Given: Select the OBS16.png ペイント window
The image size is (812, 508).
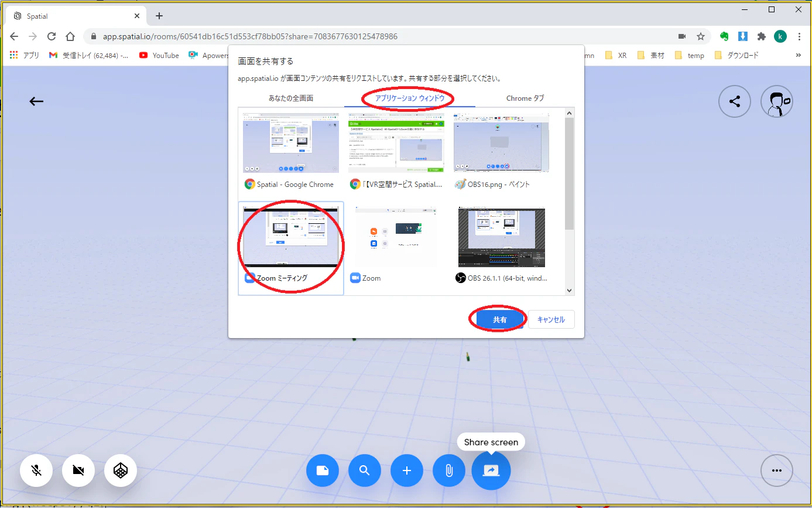Looking at the screenshot, I should click(501, 142).
